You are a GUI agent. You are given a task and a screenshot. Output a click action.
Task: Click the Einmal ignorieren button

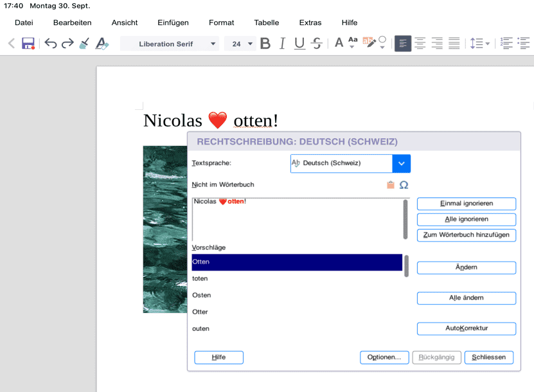[466, 204]
